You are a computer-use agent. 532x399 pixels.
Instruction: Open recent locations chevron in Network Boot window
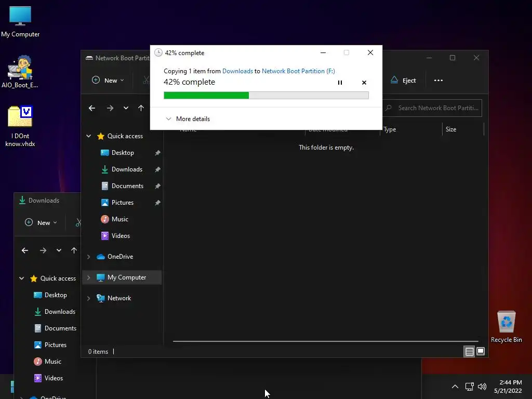126,108
